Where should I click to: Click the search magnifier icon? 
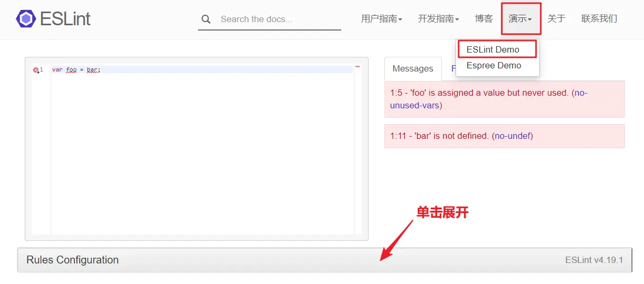click(206, 19)
